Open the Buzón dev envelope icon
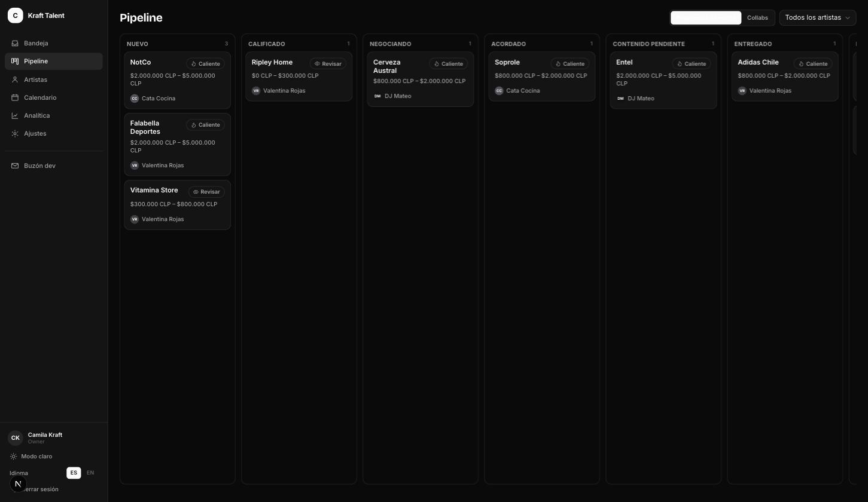The image size is (868, 502). pos(15,166)
